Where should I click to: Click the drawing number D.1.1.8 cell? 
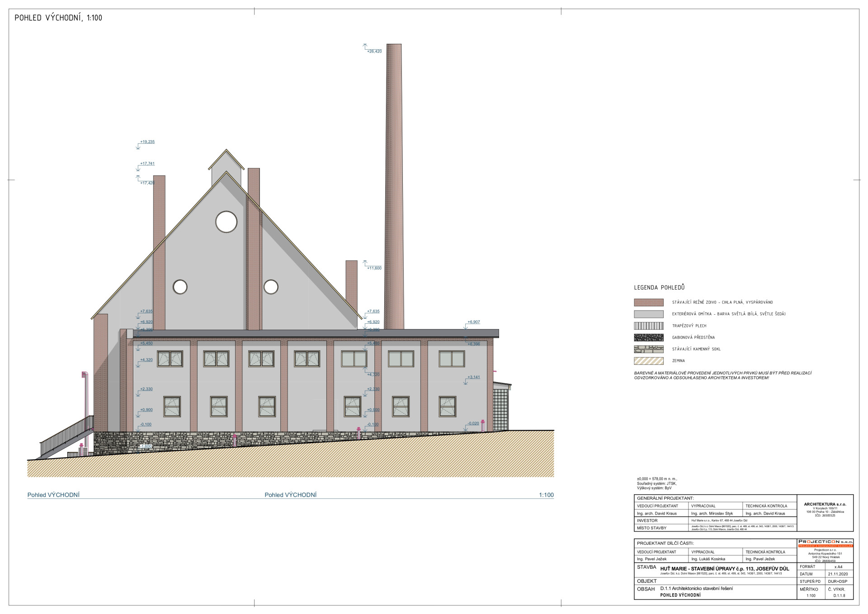(x=839, y=595)
